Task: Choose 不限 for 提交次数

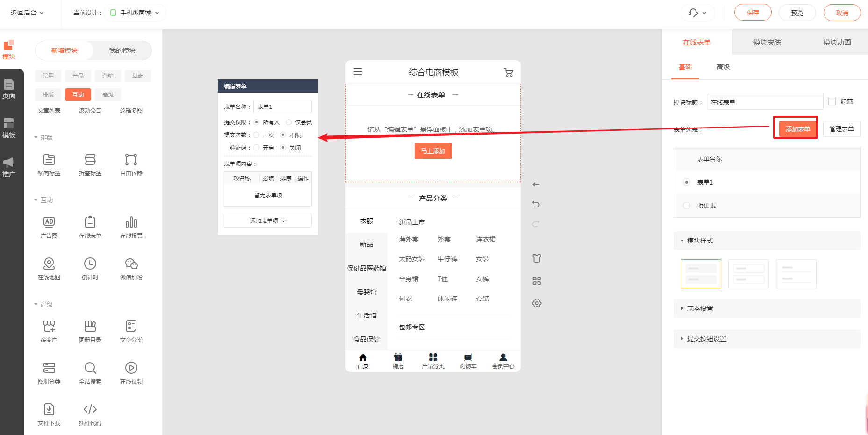Action: point(283,135)
